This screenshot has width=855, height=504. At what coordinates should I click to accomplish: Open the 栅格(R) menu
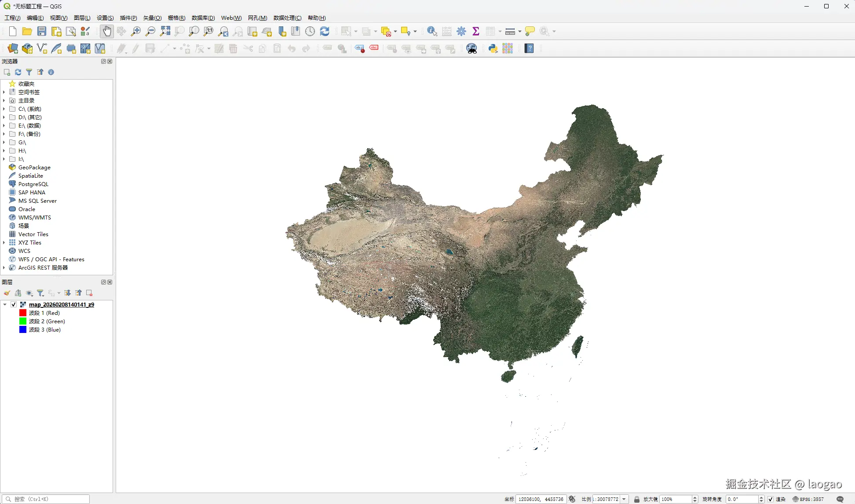(176, 18)
